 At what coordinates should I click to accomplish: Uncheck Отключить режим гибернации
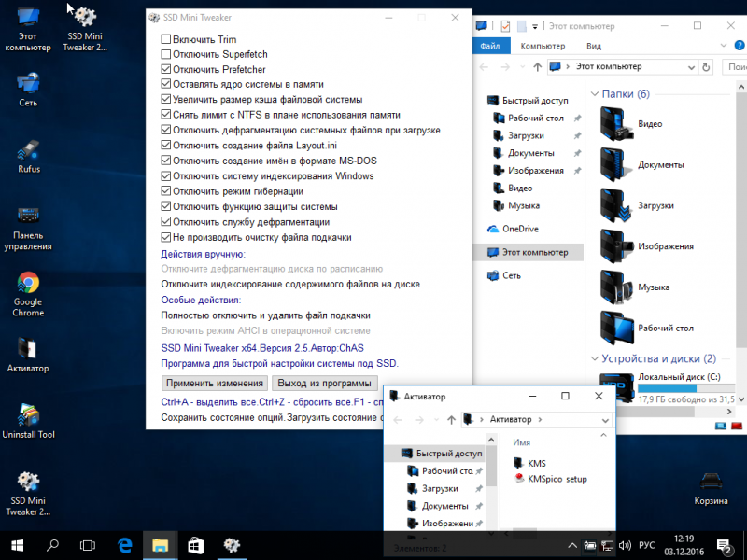pos(166,191)
